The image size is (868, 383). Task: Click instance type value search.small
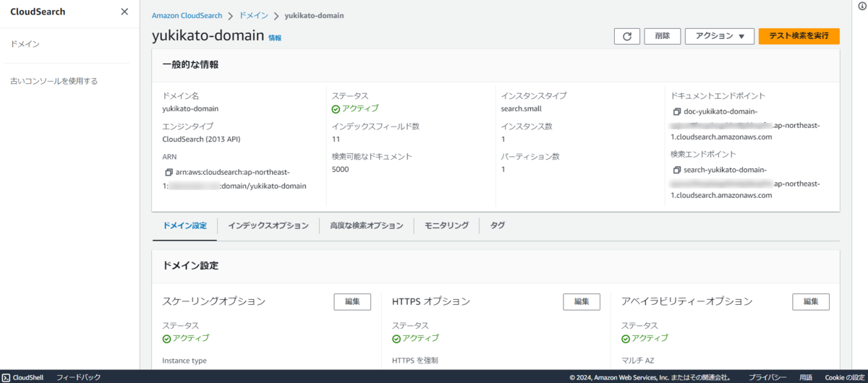click(522, 109)
